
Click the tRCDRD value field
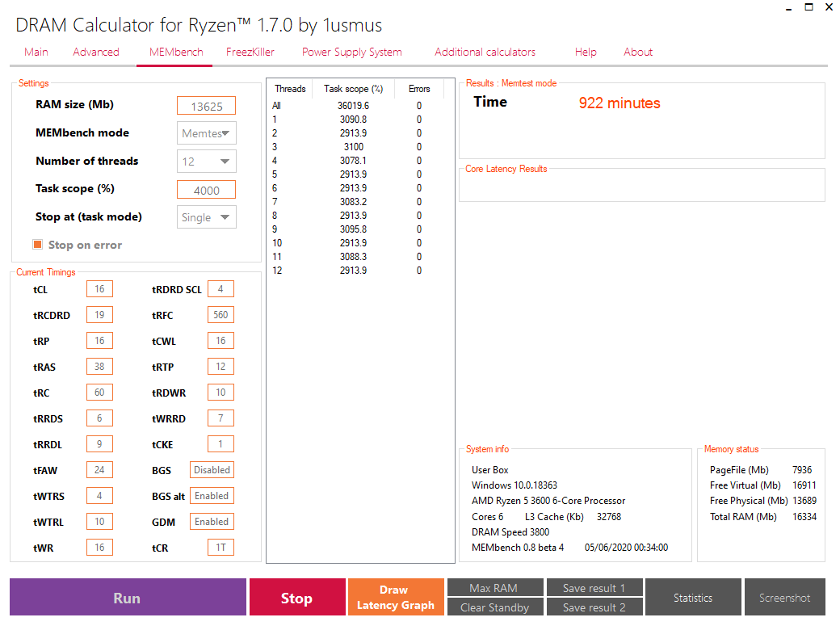point(99,314)
